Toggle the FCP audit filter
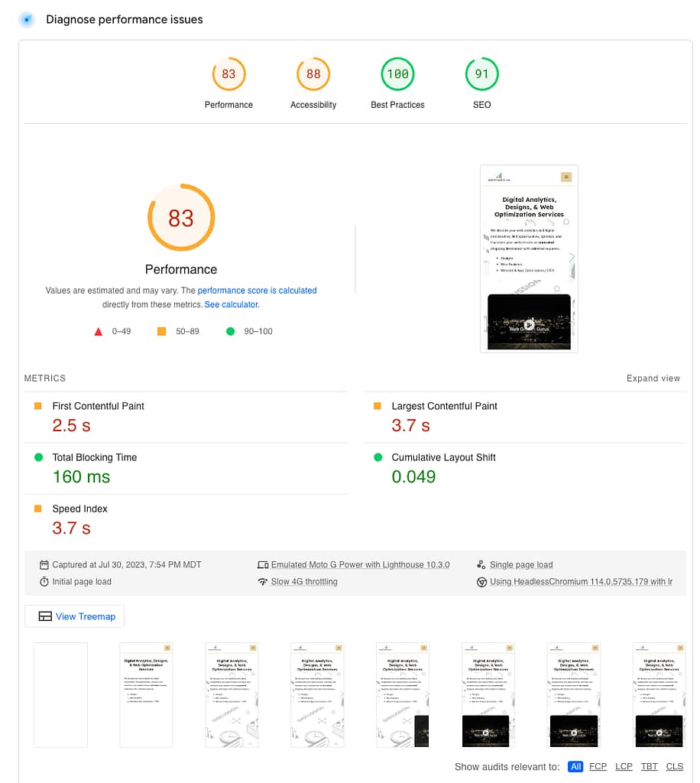This screenshot has height=783, width=700. (x=598, y=766)
